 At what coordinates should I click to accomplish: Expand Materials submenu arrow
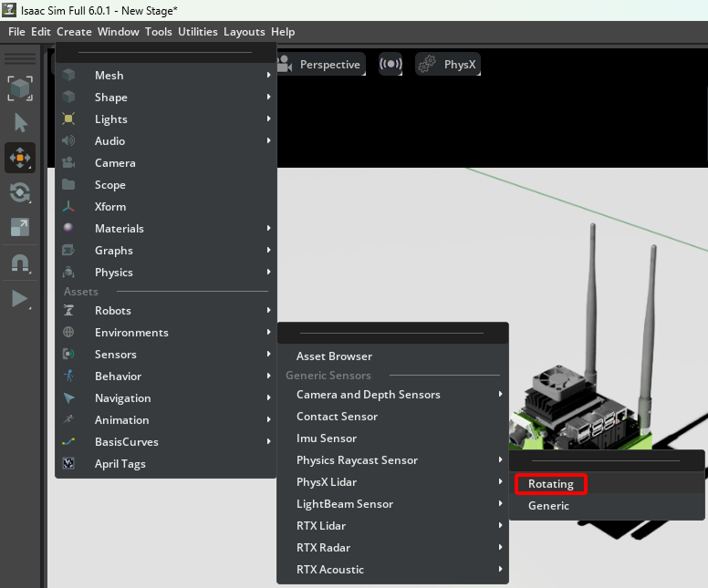pyautogui.click(x=268, y=228)
